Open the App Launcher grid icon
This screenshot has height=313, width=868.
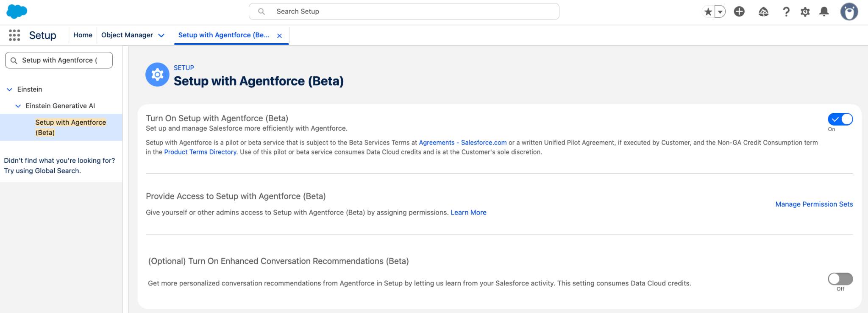coord(14,35)
